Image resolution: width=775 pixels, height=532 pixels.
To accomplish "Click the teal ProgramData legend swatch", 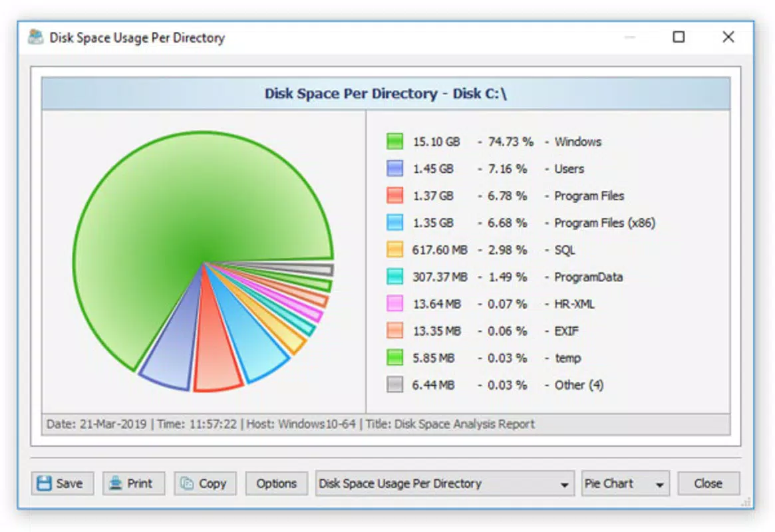I will click(x=394, y=277).
